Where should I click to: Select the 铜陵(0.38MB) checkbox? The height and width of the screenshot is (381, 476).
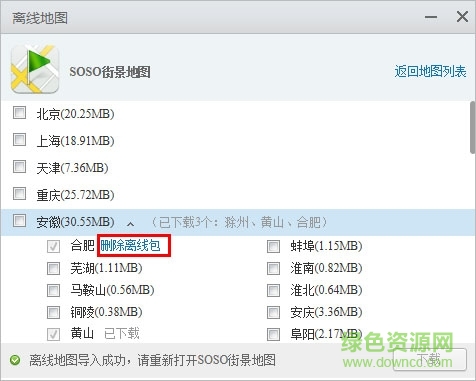pyautogui.click(x=53, y=312)
